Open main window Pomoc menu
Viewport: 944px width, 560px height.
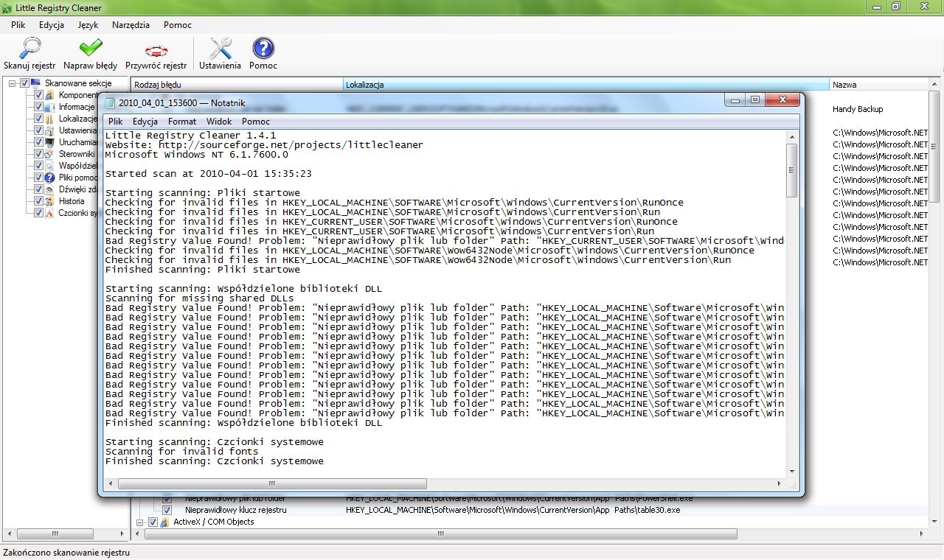click(178, 24)
